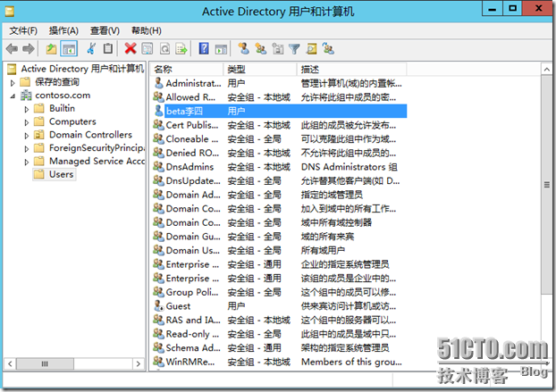This screenshot has width=556, height=392.
Task: Click the window system menu icon in title bar
Action: 10,11
